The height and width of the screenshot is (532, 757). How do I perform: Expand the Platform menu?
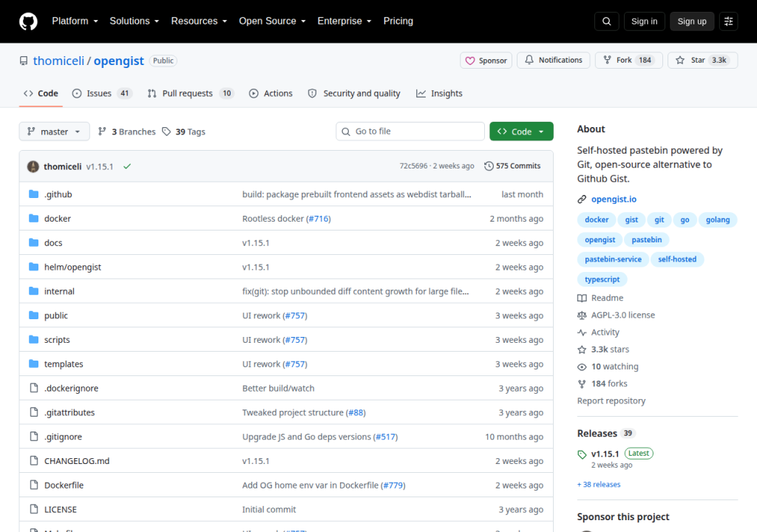point(75,21)
